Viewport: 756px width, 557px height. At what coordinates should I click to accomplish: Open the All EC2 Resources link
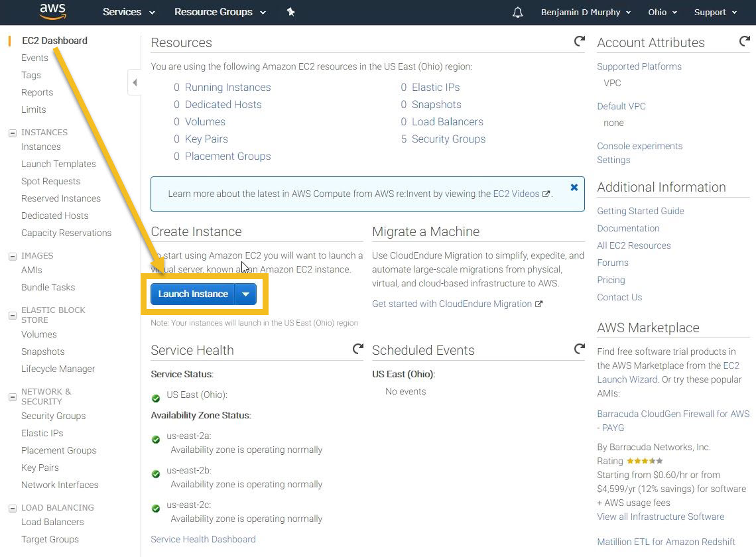coord(633,245)
